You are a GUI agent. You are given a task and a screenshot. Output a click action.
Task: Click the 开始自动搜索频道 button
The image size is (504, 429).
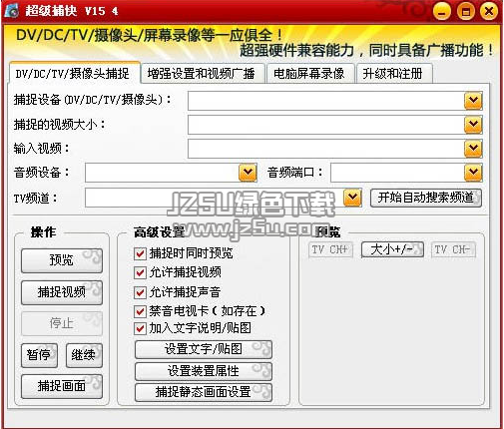pos(426,198)
